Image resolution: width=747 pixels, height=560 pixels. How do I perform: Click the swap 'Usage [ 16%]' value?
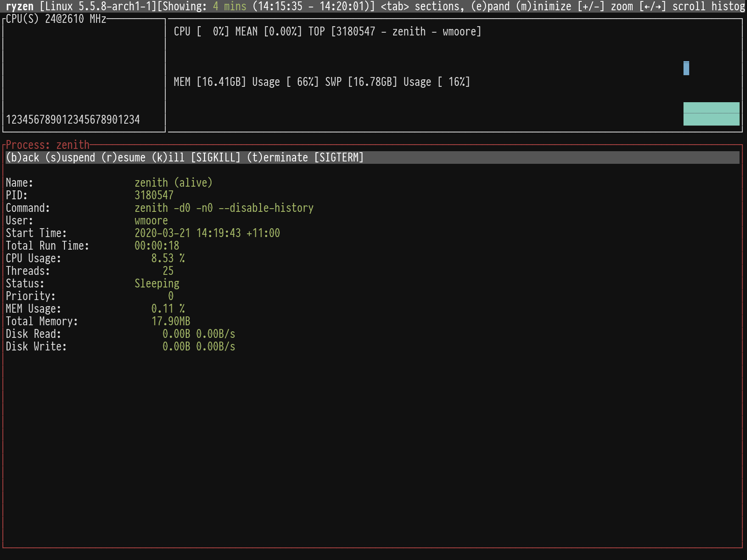[437, 82]
